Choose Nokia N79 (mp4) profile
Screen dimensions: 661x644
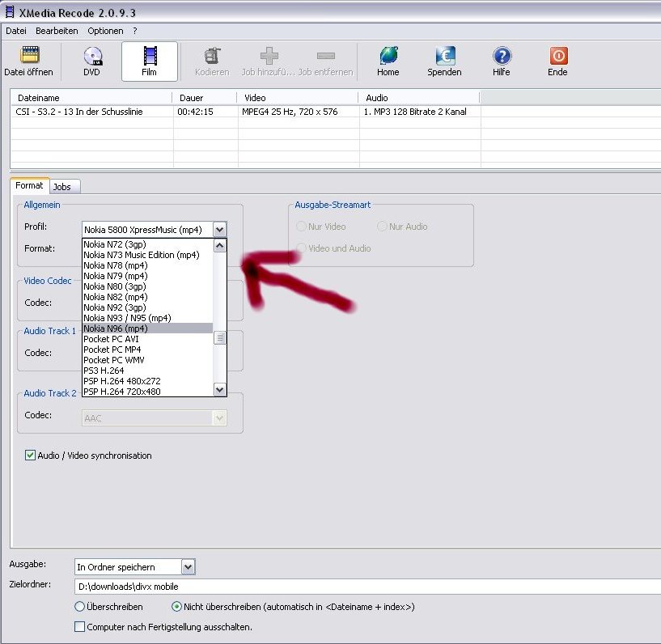pos(147,276)
